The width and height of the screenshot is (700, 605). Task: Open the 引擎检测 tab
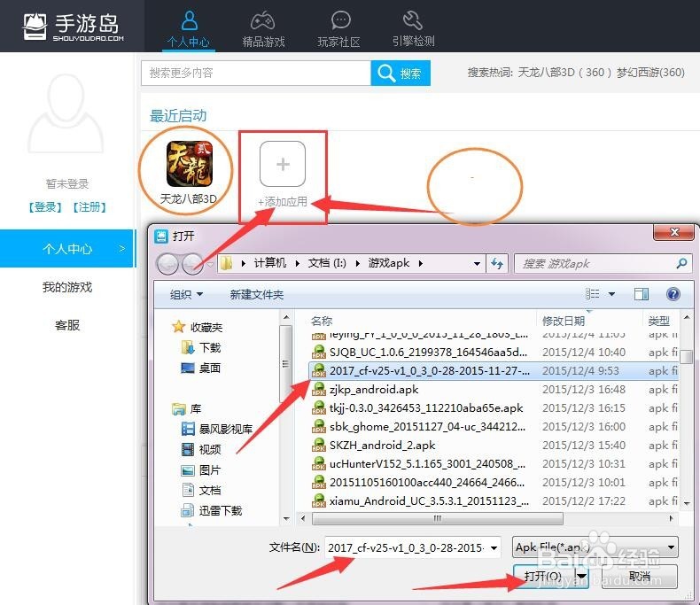[x=414, y=30]
